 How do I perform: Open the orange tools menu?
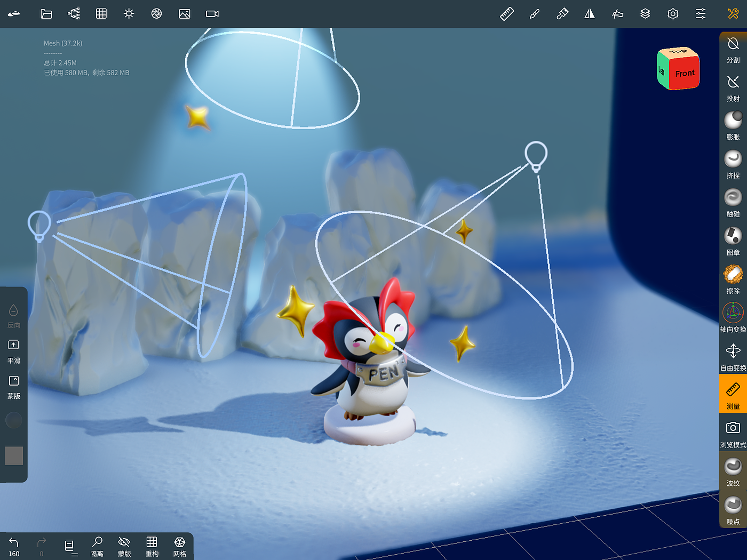tap(733, 14)
